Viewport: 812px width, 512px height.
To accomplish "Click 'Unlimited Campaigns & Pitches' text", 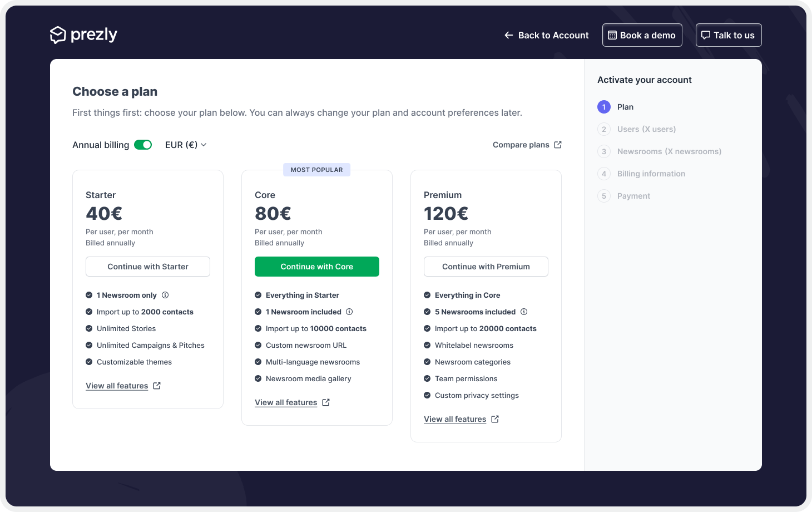I will 151,345.
